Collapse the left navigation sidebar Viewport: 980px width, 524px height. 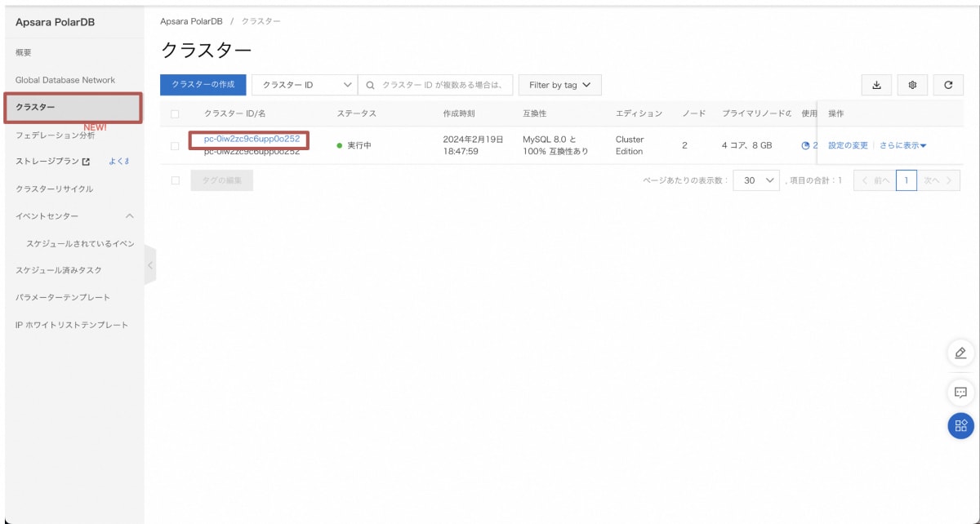[149, 264]
